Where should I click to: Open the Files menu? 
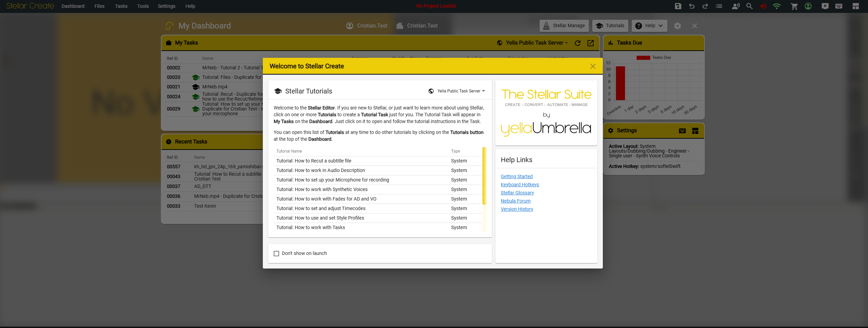coord(99,6)
